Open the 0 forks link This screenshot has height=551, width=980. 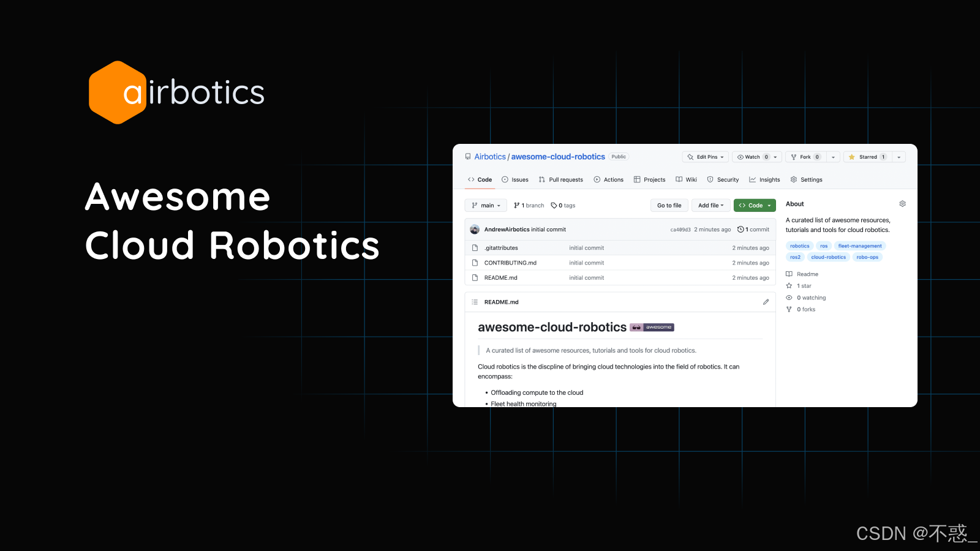pyautogui.click(x=801, y=309)
